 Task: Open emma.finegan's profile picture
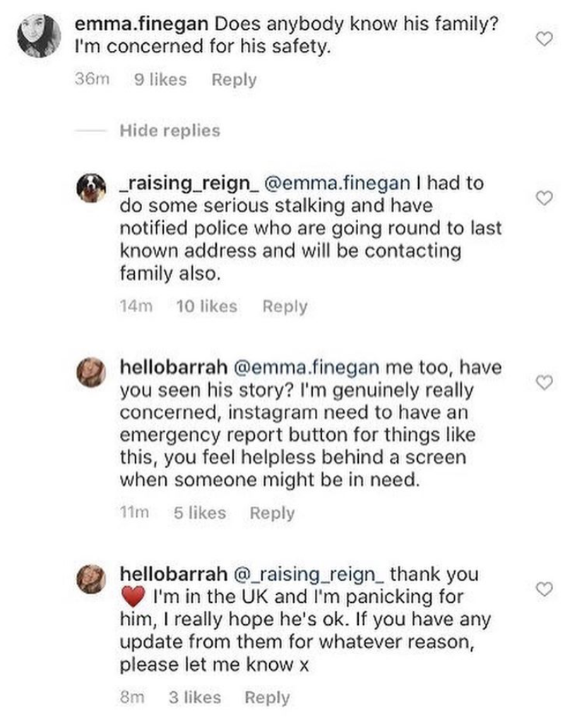pos(39,36)
